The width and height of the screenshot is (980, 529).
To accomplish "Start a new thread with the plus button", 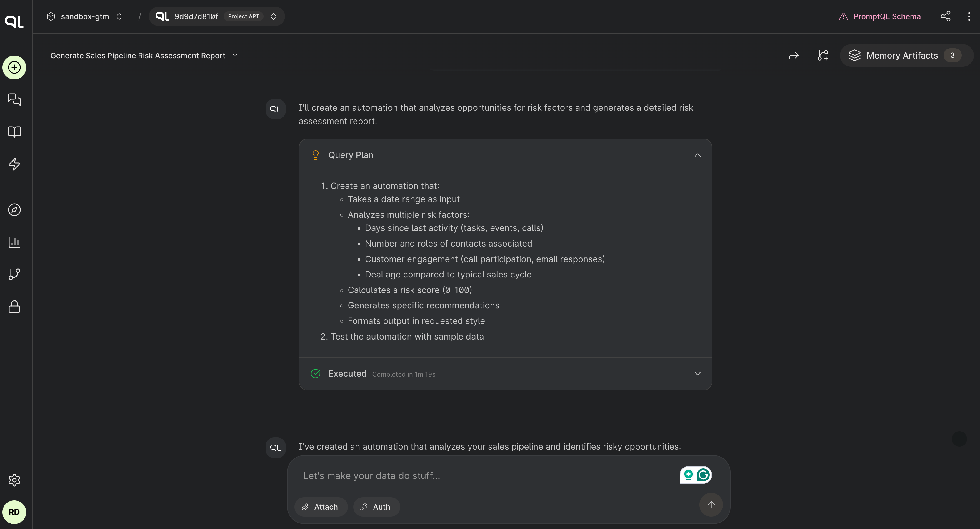I will click(14, 67).
